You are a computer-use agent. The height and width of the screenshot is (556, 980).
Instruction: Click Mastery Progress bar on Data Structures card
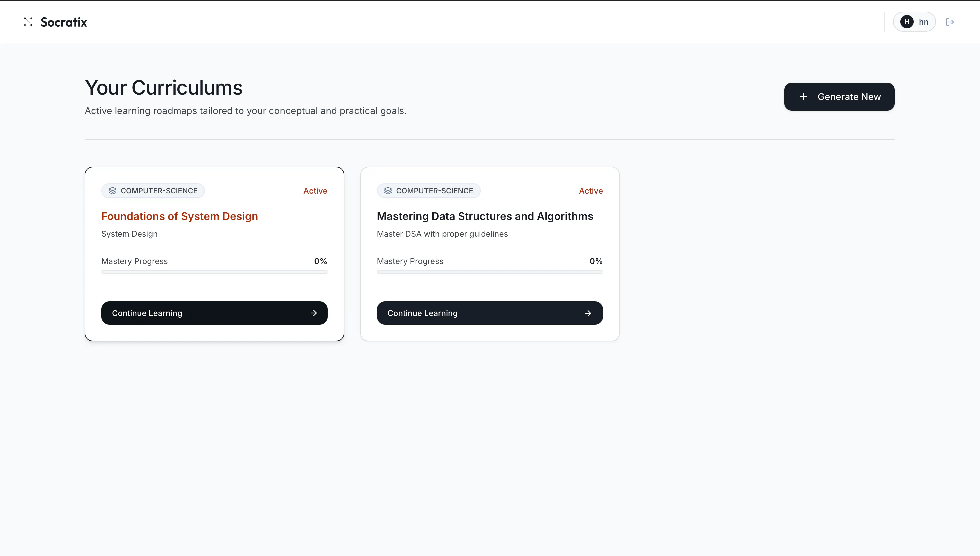(x=490, y=272)
